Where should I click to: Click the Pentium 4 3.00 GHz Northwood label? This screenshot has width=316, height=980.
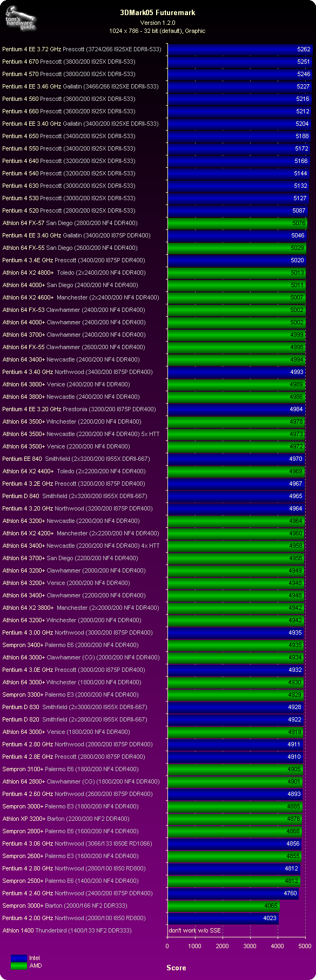click(77, 632)
